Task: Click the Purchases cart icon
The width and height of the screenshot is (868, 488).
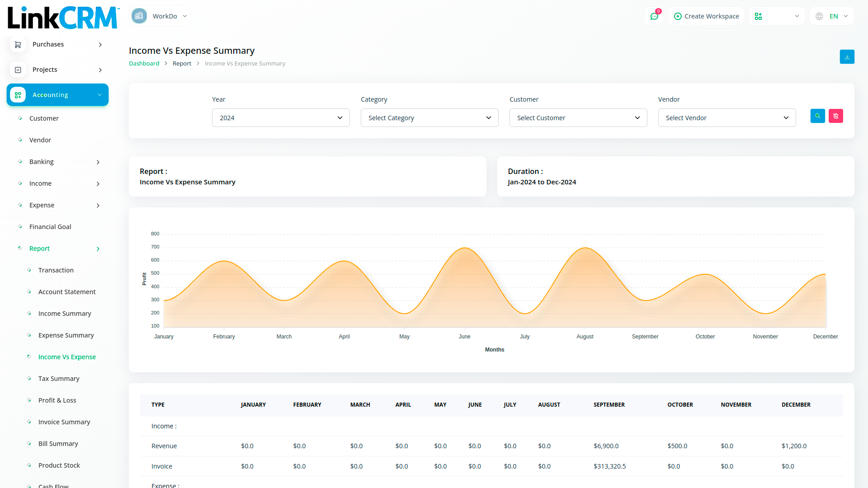Action: pyautogui.click(x=18, y=44)
